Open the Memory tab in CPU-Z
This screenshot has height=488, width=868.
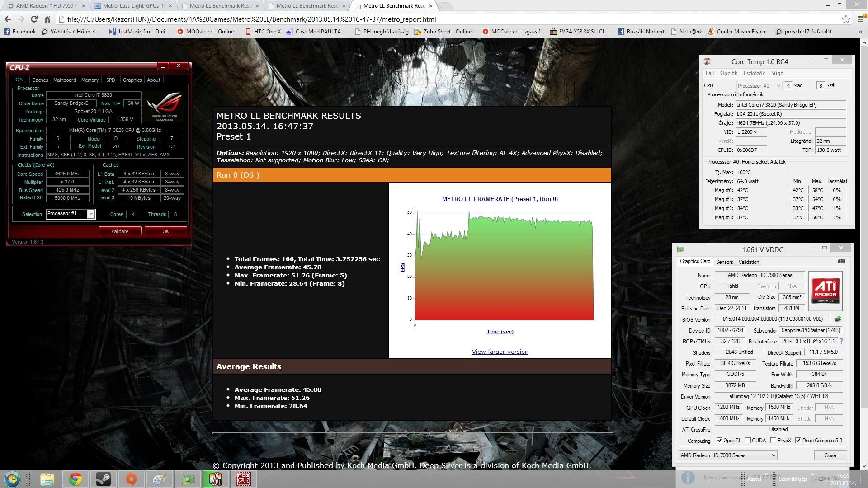pos(90,80)
